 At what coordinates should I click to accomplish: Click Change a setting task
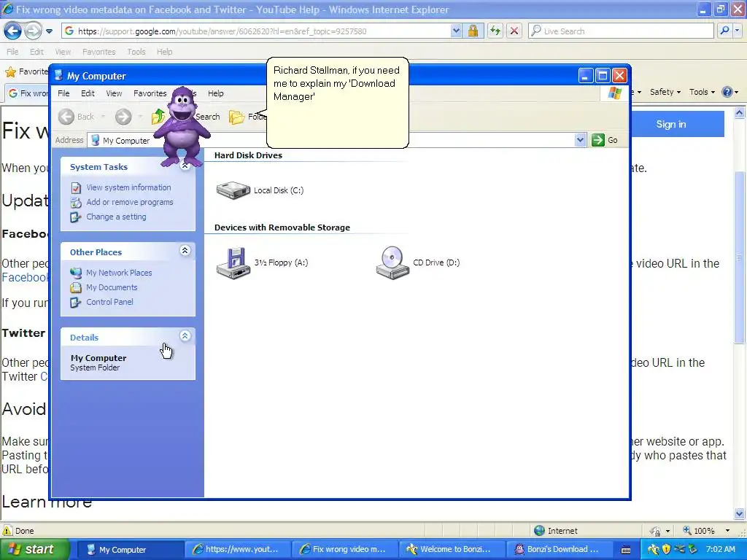coord(116,217)
